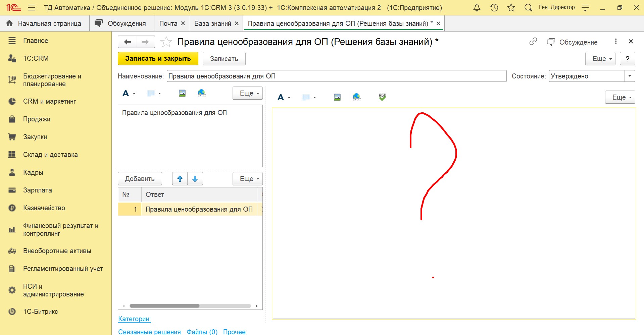Viewport: 644px width, 335px height.
Task: Go back with left arrow button
Action: coord(127,42)
